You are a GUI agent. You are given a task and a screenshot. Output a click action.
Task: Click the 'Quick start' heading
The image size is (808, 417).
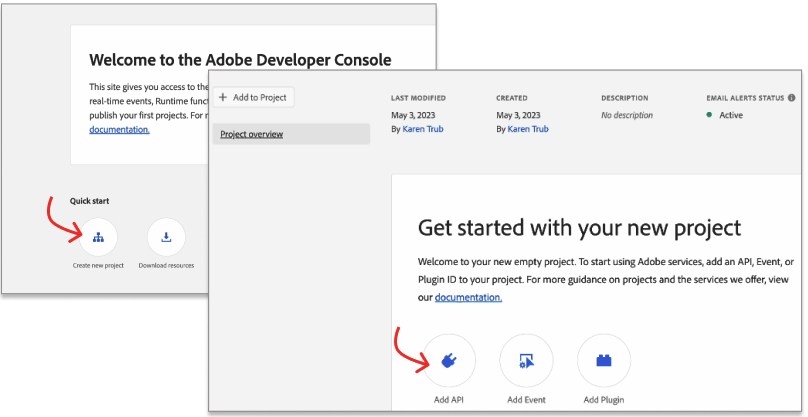coord(90,201)
